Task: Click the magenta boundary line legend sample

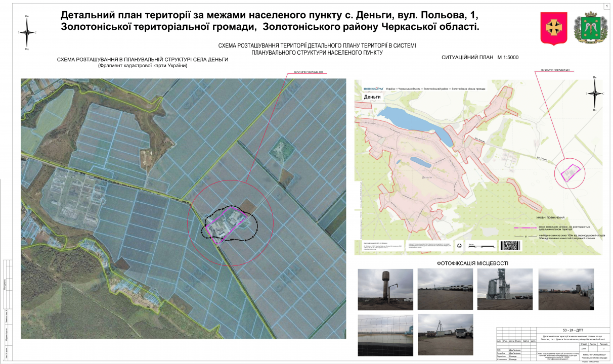Action: click(x=524, y=227)
